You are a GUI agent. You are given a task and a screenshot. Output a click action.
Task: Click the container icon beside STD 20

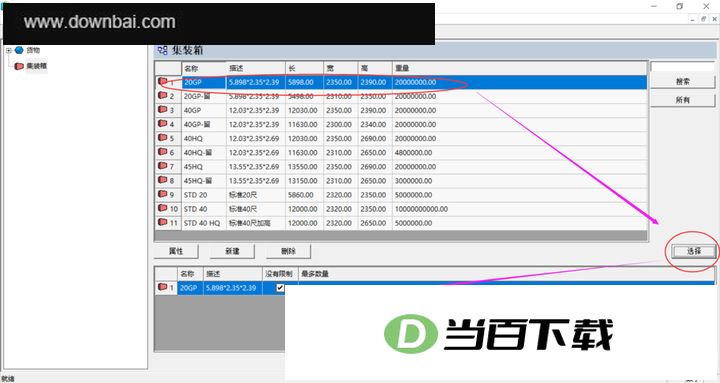point(163,194)
